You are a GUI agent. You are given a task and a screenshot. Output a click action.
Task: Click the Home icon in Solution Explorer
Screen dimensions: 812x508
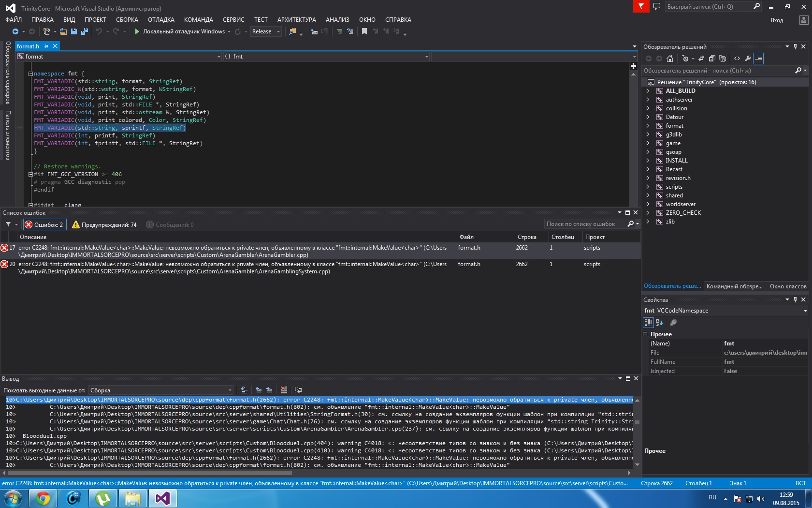click(669, 59)
